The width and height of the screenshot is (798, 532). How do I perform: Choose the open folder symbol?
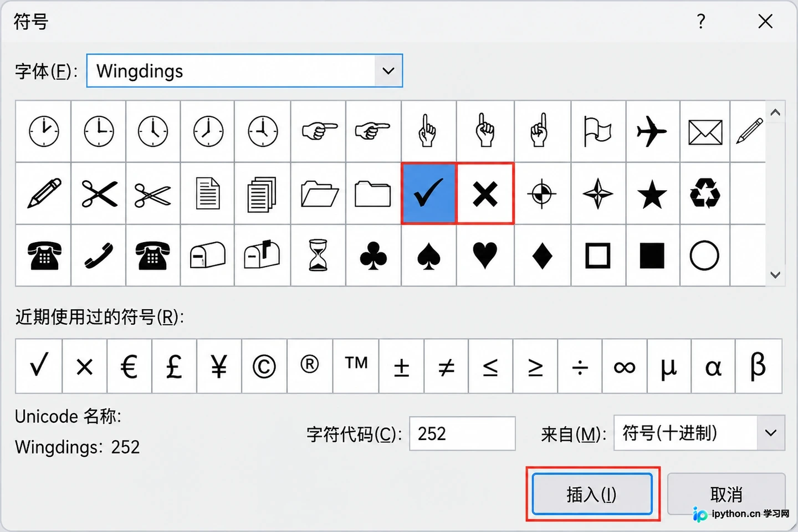point(319,193)
